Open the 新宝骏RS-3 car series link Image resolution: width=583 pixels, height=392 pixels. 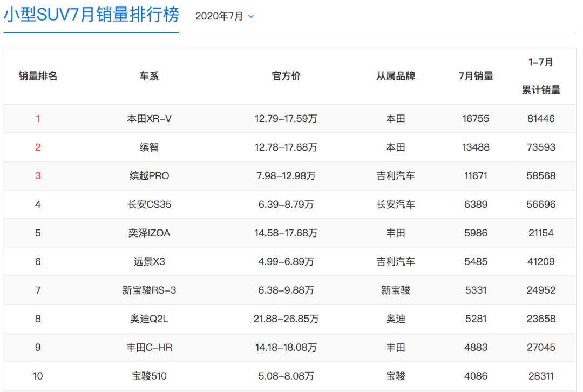[x=149, y=290]
